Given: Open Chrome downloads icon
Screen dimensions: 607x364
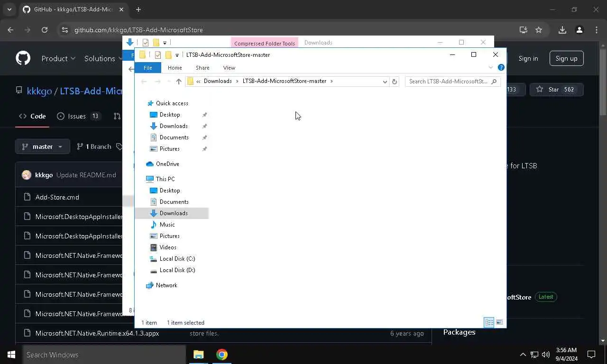Looking at the screenshot, I should (x=562, y=30).
